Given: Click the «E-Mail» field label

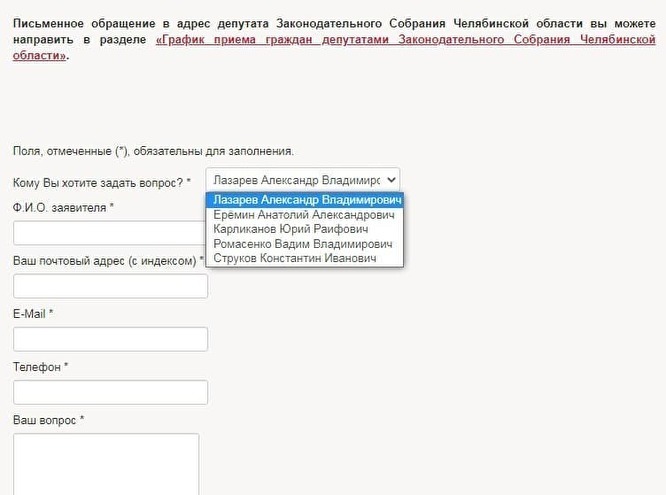Looking at the screenshot, I should 33,313.
